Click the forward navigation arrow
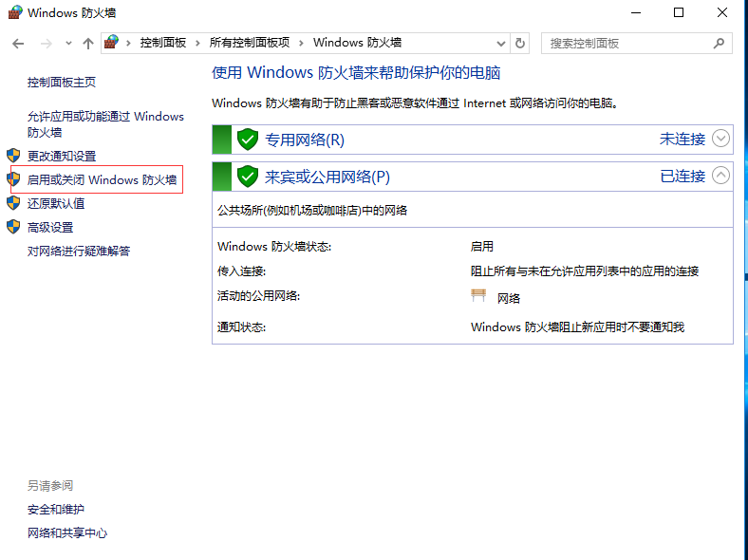Image resolution: width=748 pixels, height=560 pixels. click(47, 44)
